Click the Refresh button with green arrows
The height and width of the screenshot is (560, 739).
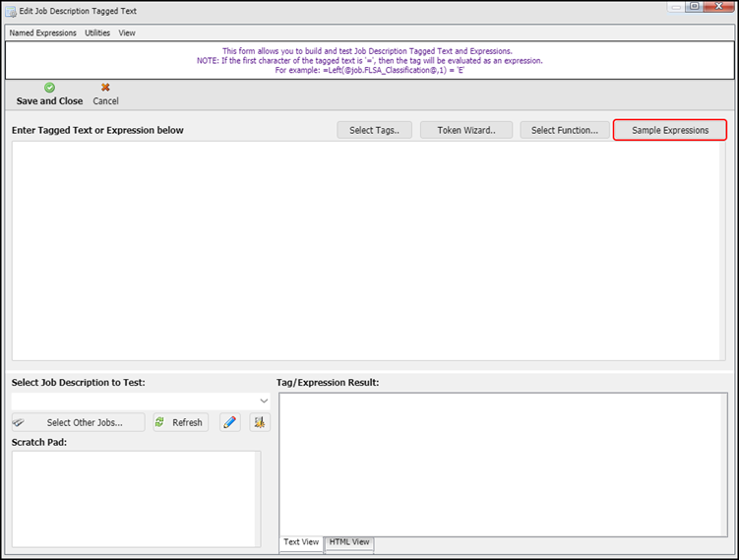(x=180, y=422)
